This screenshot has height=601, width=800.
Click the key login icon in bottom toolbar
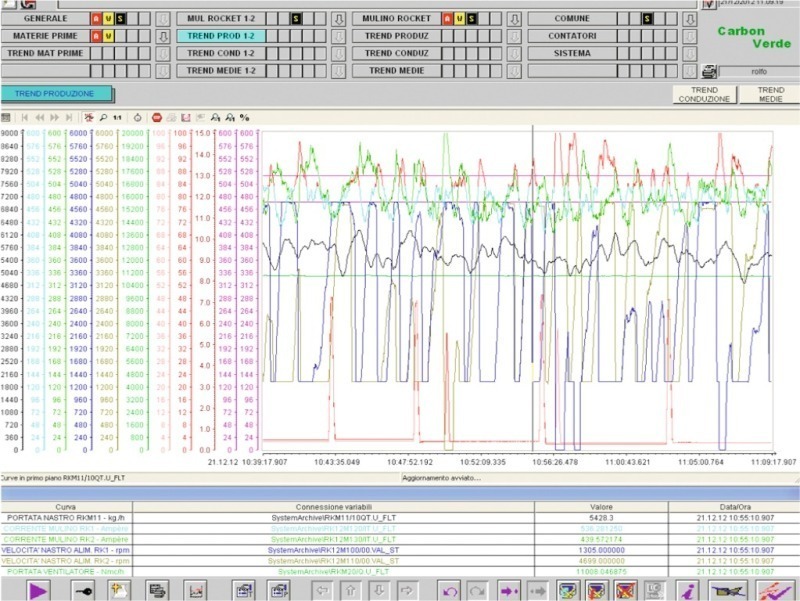(84, 590)
